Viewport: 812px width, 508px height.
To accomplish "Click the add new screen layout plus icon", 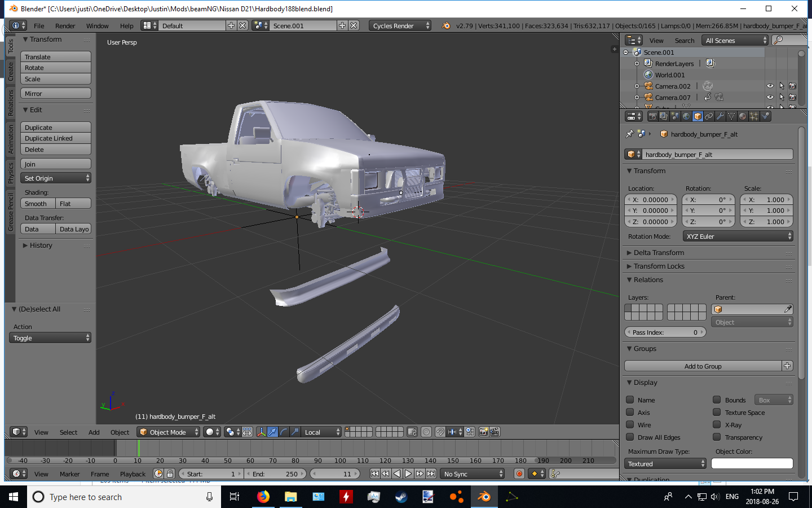I will 231,25.
